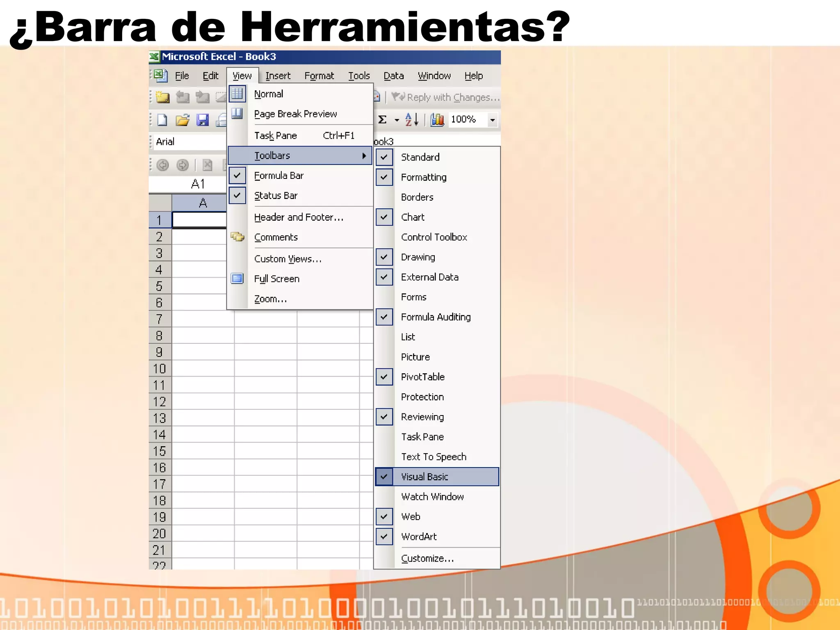Click the Sort Ascending A-Z icon

click(412, 119)
